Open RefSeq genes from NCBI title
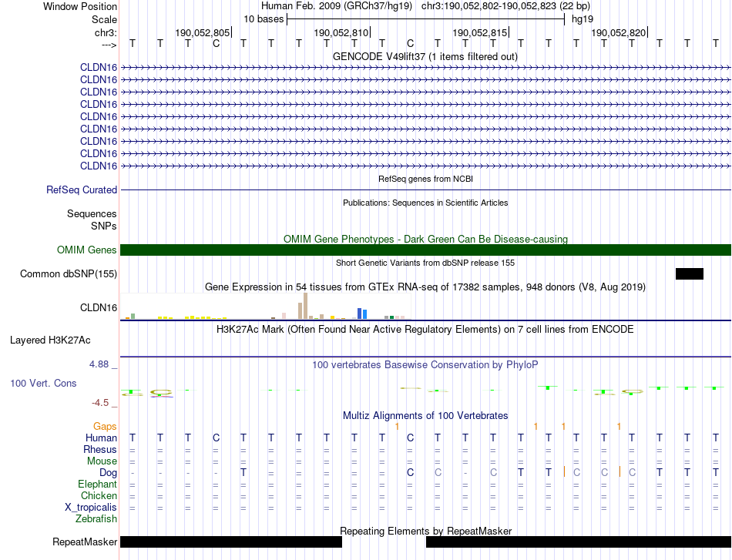The image size is (732, 560). pyautogui.click(x=425, y=179)
